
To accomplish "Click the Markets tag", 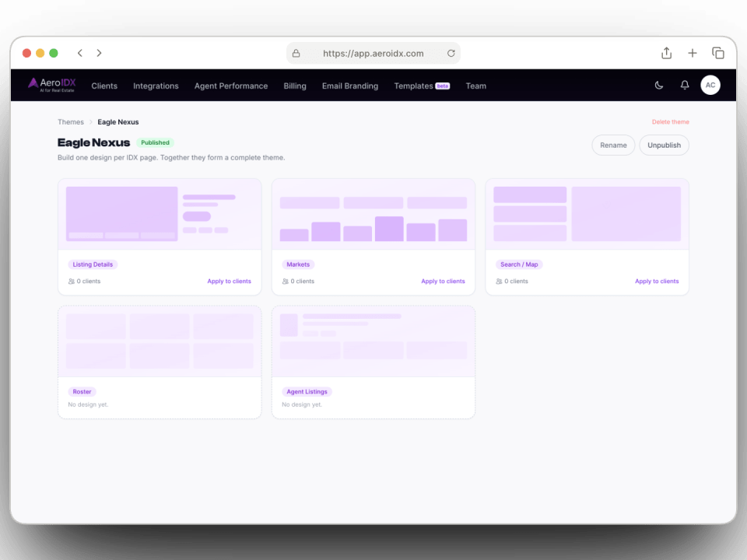I will point(298,264).
